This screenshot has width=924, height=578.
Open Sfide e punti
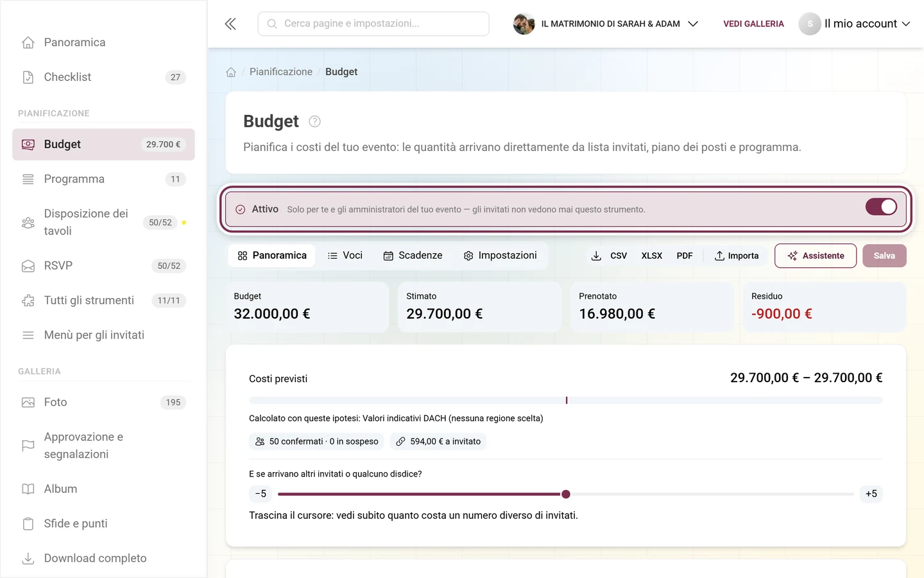(x=103, y=524)
